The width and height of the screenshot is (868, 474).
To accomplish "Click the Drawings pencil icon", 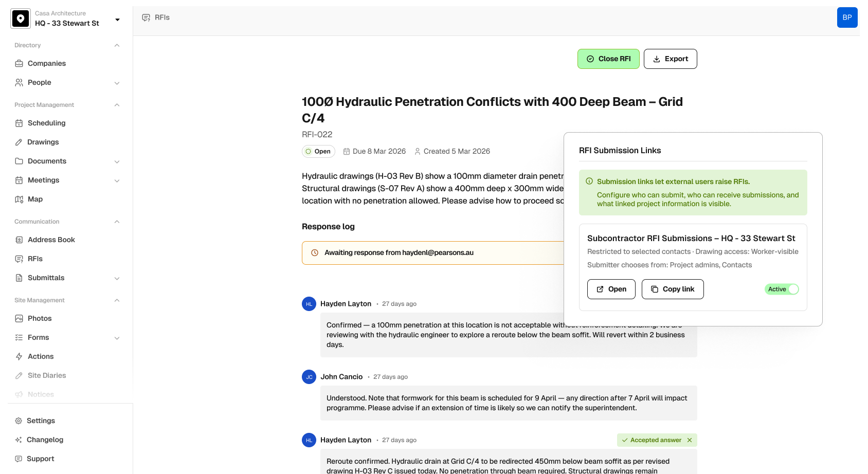I will pyautogui.click(x=19, y=142).
